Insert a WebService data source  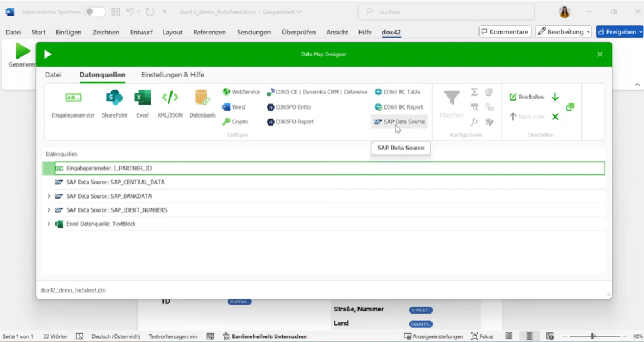[241, 92]
